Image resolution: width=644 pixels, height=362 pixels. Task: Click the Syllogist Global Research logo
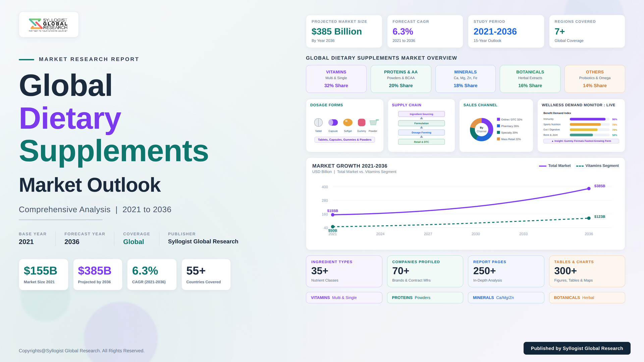49,25
